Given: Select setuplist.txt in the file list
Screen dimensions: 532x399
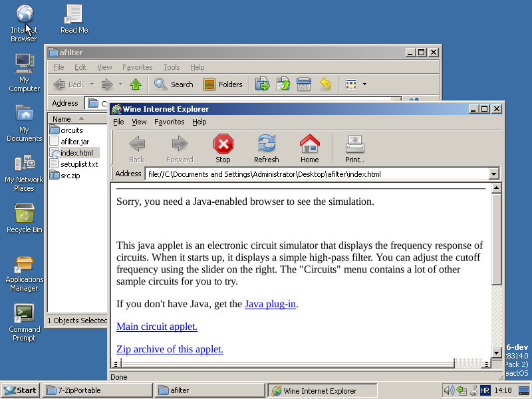Looking at the screenshot, I should [x=74, y=164].
